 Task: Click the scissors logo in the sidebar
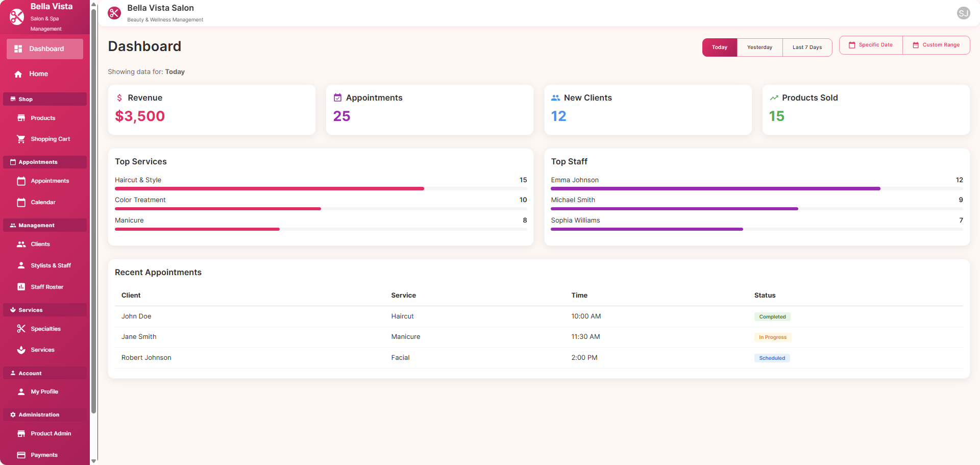coord(16,16)
